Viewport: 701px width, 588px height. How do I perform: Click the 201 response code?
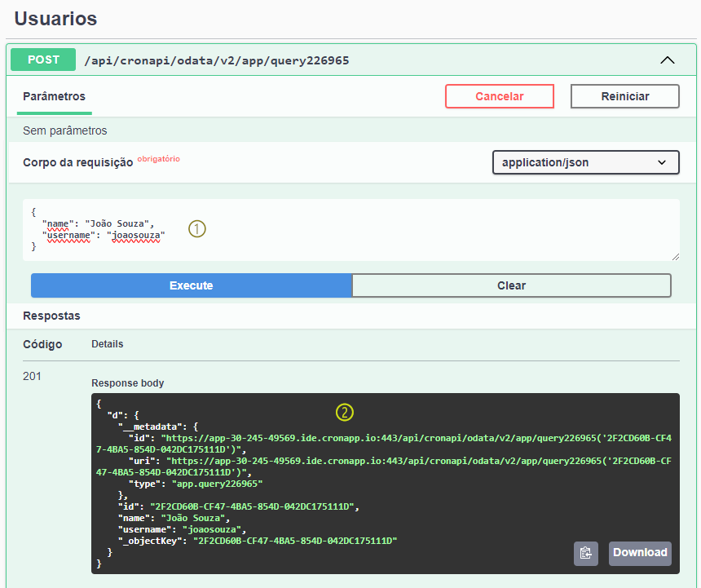coord(32,376)
